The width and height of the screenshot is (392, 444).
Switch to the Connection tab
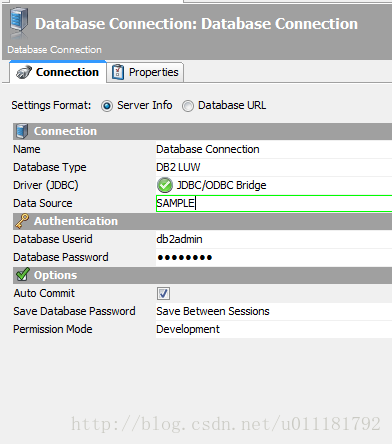(58, 72)
